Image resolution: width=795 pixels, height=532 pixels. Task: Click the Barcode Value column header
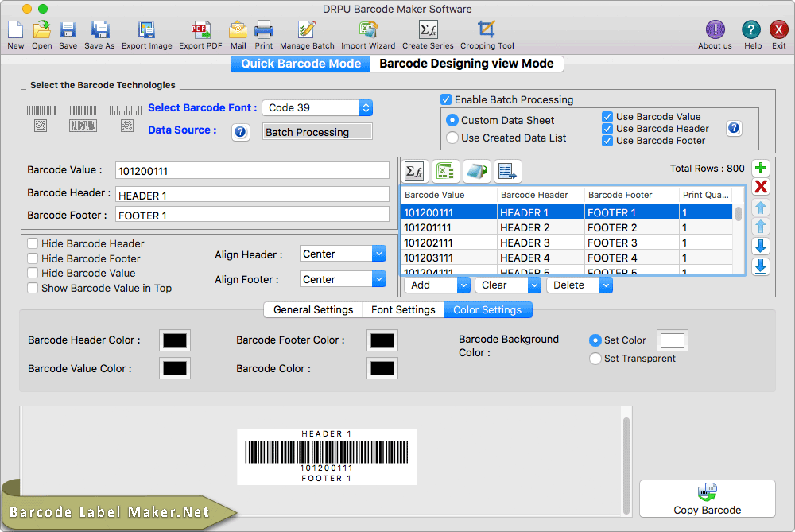point(448,195)
